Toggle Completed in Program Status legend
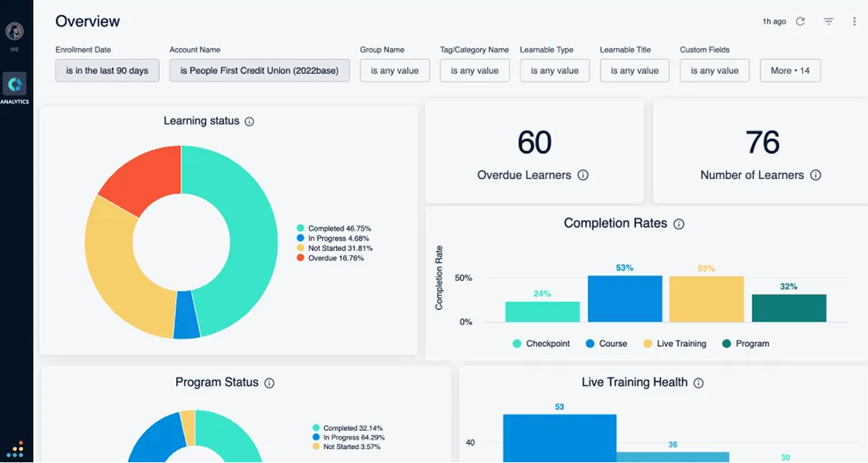868x463 pixels. point(347,428)
